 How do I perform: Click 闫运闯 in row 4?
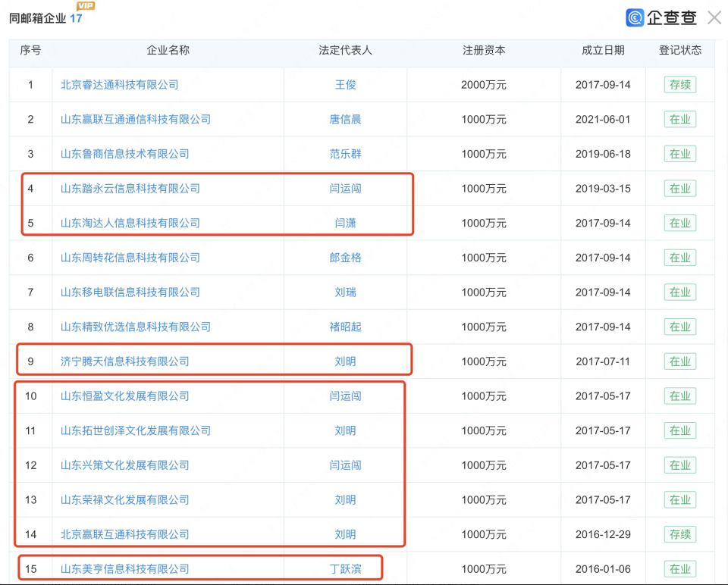[346, 189]
